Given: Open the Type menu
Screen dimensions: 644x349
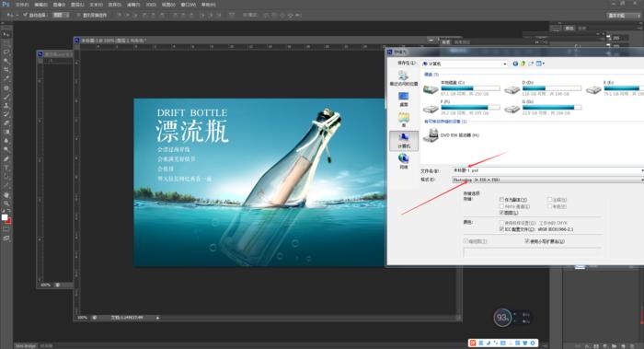Looking at the screenshot, I should 96,5.
